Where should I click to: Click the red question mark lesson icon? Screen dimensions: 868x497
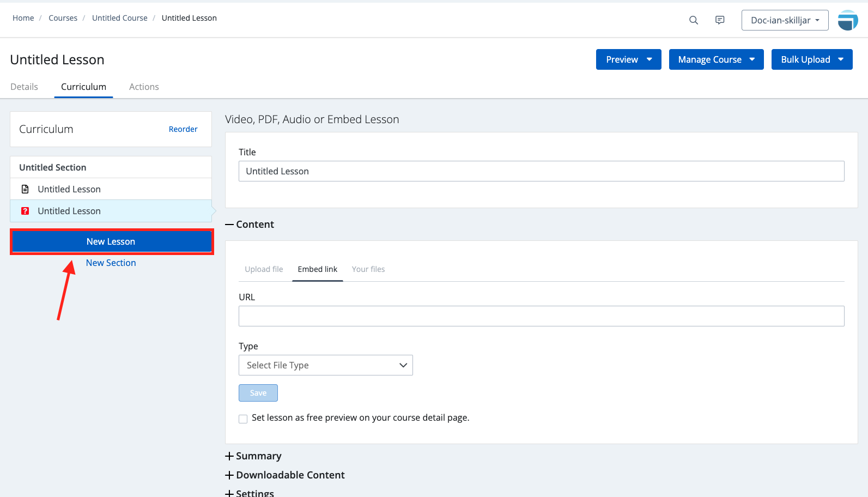25,211
